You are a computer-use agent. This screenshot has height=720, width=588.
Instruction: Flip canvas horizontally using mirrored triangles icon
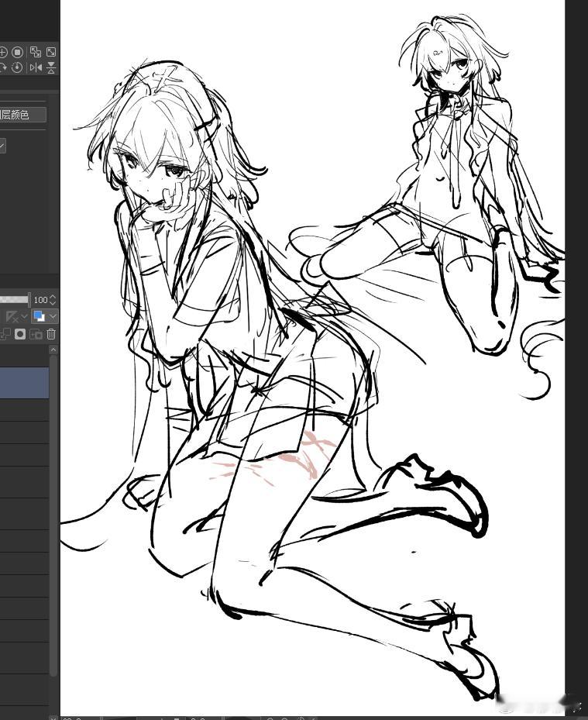click(x=36, y=67)
